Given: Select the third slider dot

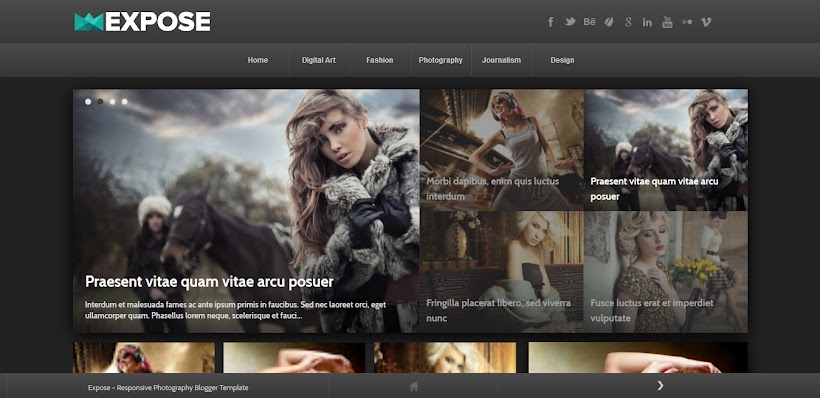Looking at the screenshot, I should coord(112,101).
